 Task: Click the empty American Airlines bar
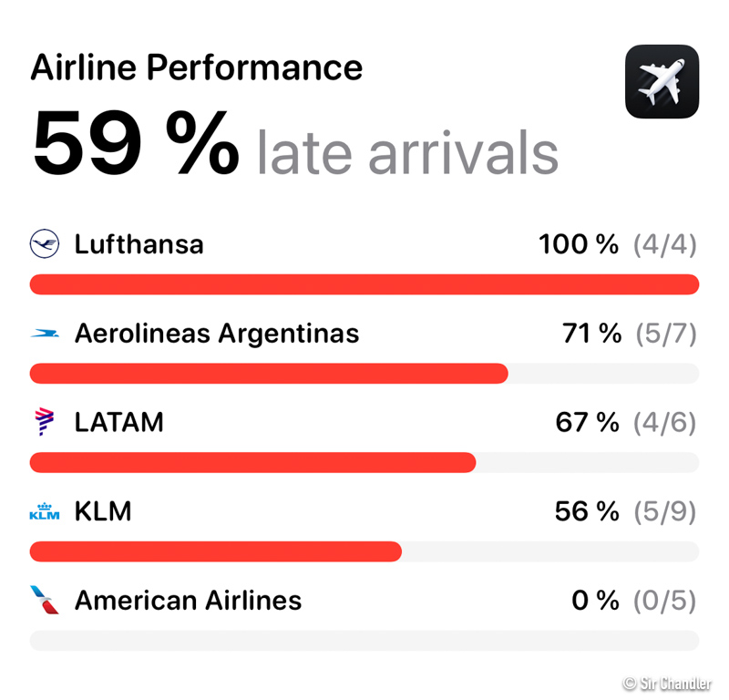click(x=364, y=641)
